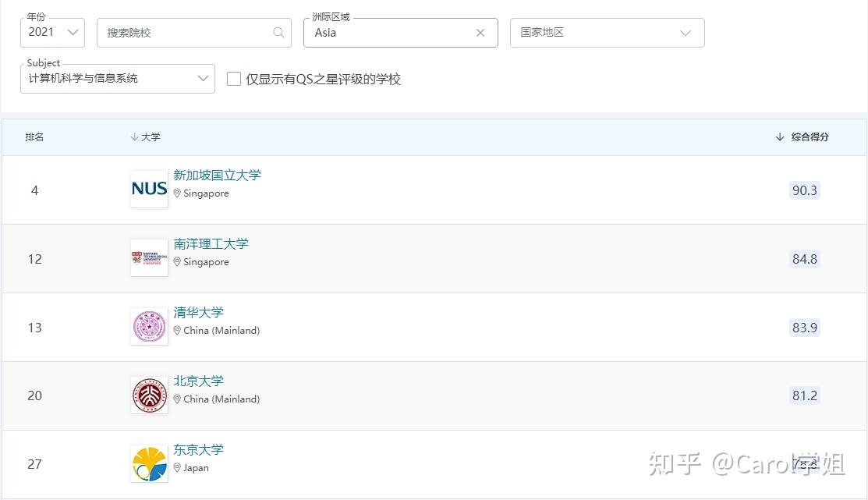Open the 清华大学 link
868x500 pixels.
tap(199, 312)
